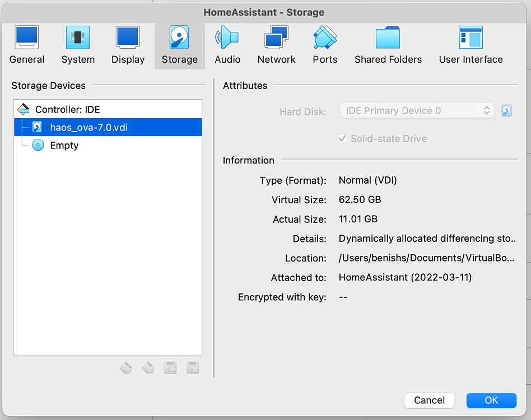Image resolution: width=531 pixels, height=420 pixels.
Task: Switch to the General tab label
Action: tap(27, 59)
